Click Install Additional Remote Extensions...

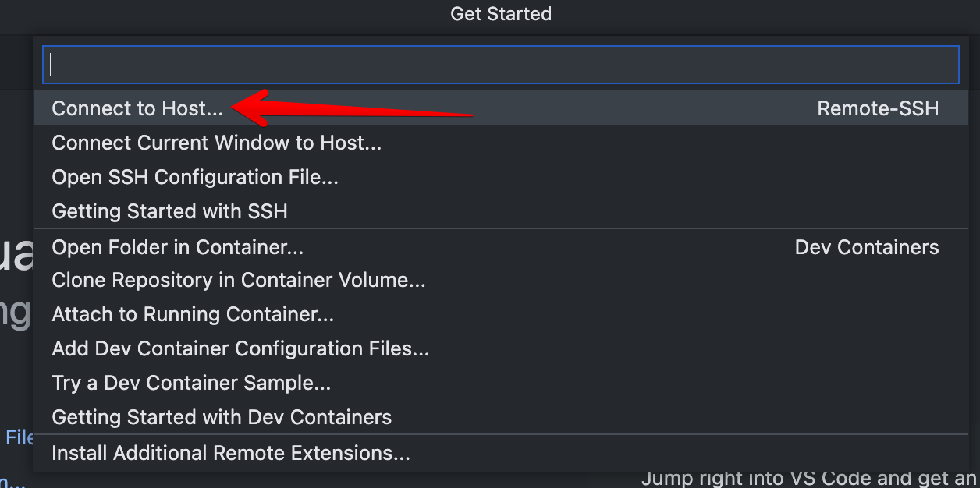pos(230,453)
